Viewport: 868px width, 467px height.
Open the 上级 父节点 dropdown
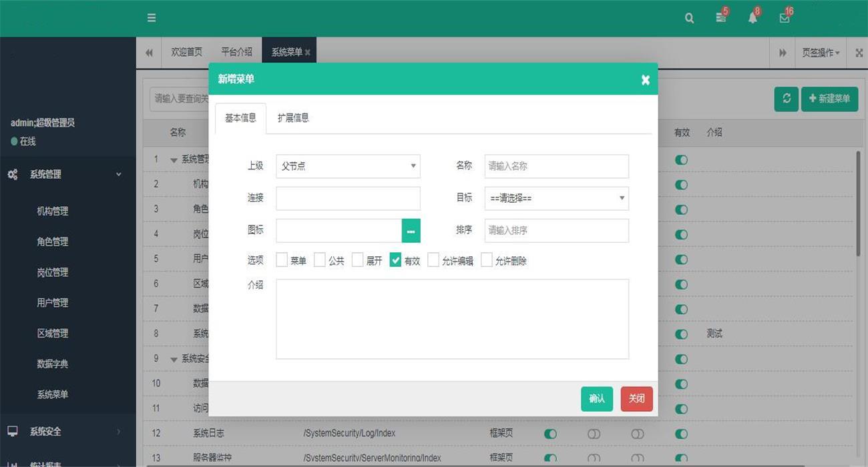348,166
